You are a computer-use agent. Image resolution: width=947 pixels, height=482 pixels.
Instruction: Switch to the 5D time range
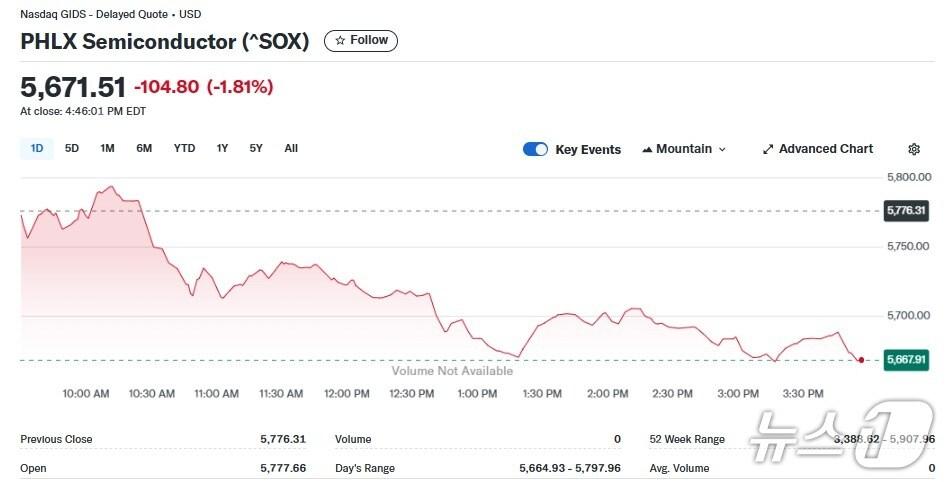[72, 148]
